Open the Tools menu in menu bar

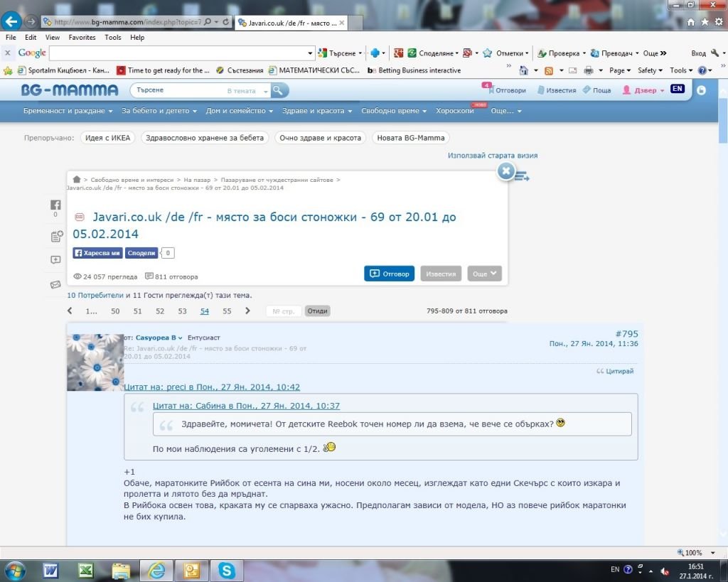point(113,38)
